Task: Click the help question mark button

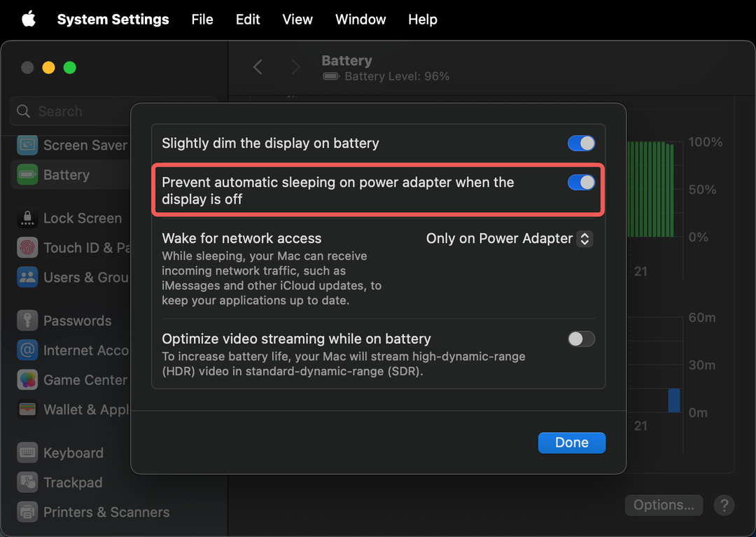Action: coord(723,505)
